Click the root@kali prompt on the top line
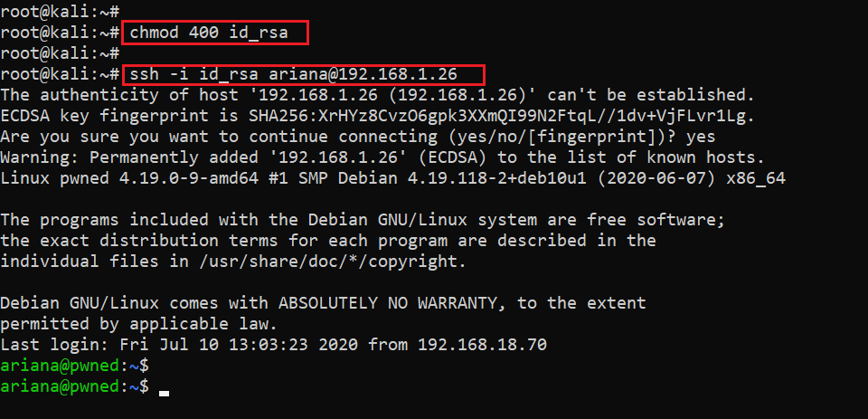 (59, 12)
